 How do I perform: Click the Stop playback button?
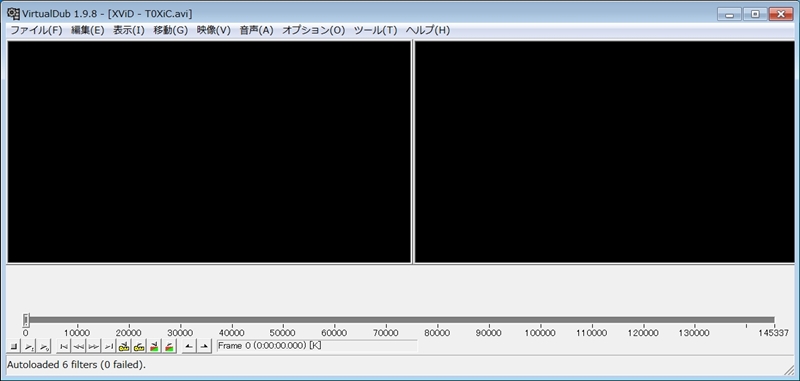click(x=14, y=346)
